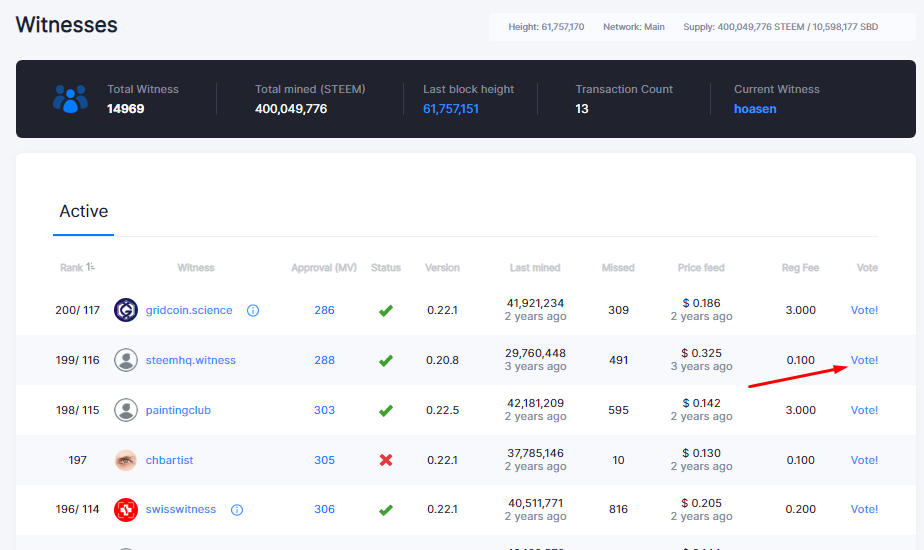Screen dimensions: 924x550
Task: Click the Approval (MV) column header
Action: pyautogui.click(x=324, y=268)
